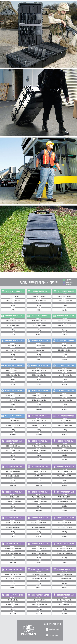The width and height of the screenshot is (77, 644).
Task: Open the 1450 Protector Case header
Action: click(39, 340)
